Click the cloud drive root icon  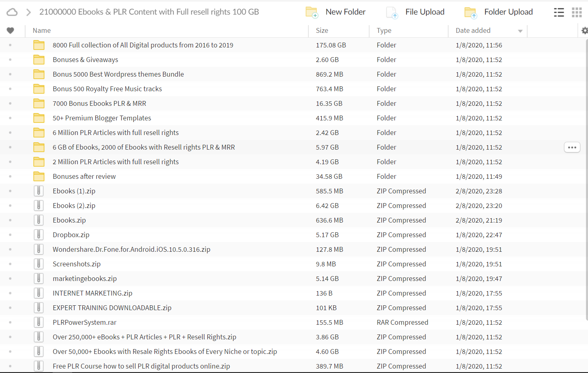12,12
